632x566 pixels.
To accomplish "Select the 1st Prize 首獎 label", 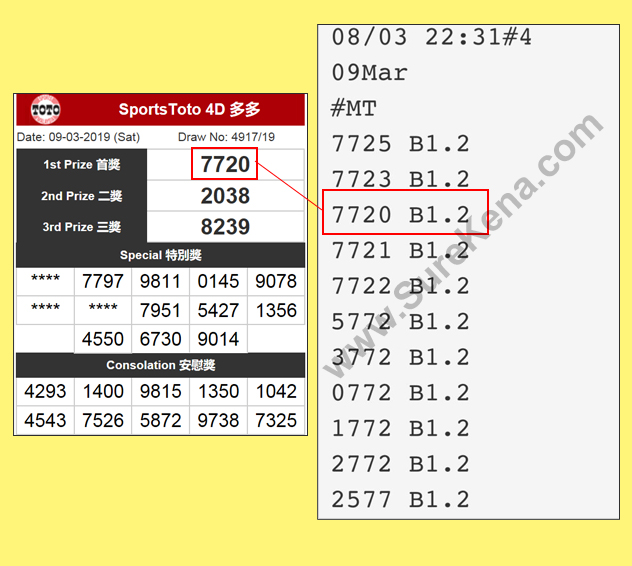I will pos(82,164).
